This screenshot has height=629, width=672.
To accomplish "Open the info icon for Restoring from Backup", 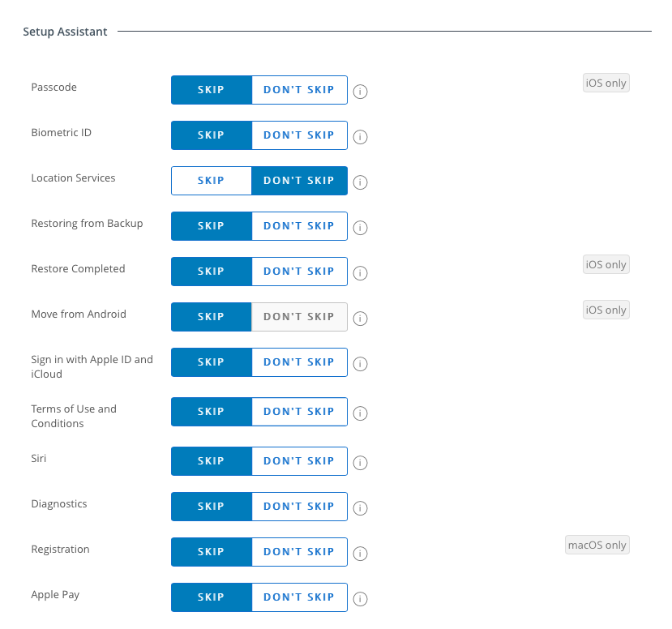I will pos(360,227).
